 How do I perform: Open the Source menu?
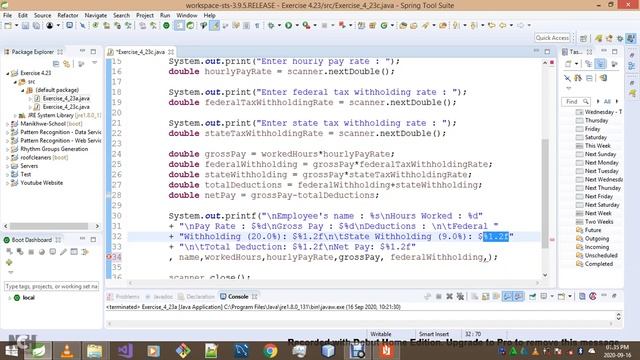pyautogui.click(x=42, y=15)
